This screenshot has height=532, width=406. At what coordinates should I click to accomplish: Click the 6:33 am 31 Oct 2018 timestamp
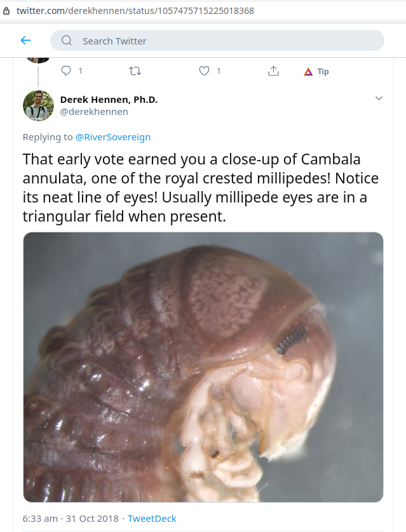[71, 519]
